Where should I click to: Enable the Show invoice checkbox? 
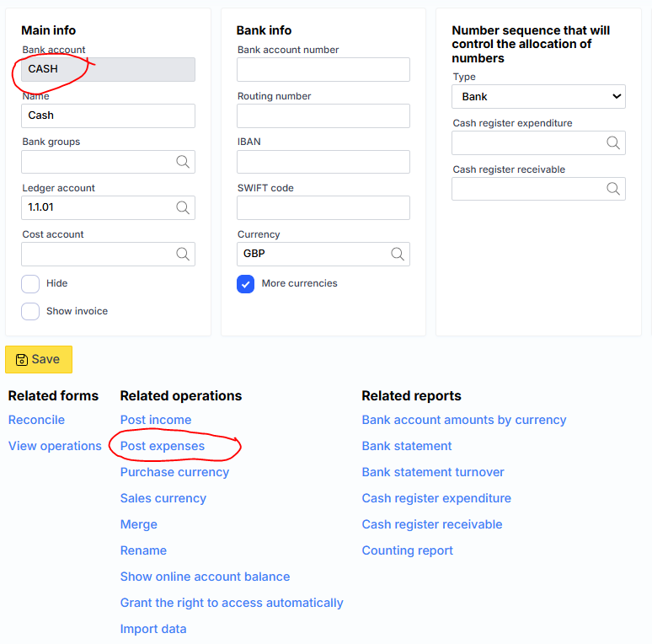click(30, 311)
